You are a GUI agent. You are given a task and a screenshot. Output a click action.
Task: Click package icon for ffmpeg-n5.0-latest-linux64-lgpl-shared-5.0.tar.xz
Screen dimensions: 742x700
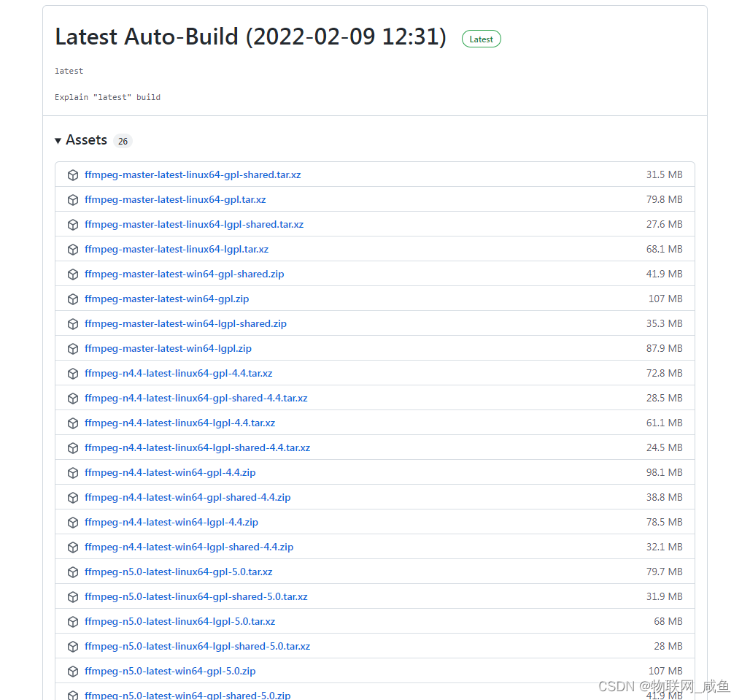click(73, 647)
